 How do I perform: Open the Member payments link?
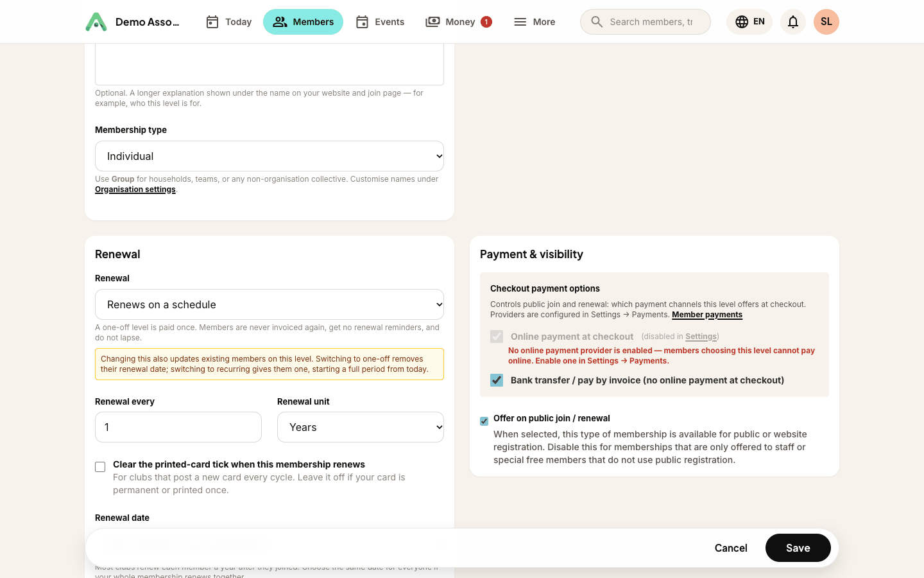pyautogui.click(x=707, y=315)
